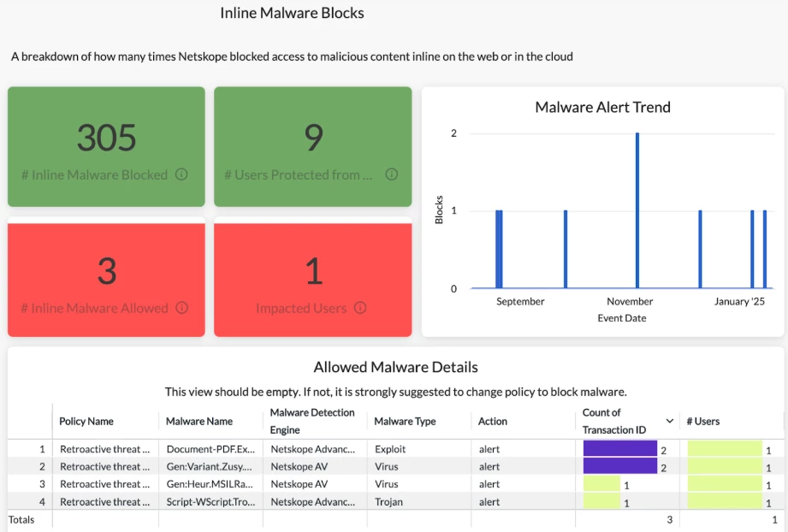Click Virus type in Gen:Heur.MSILRa row
Screen dimensions: 788x532
(x=386, y=484)
